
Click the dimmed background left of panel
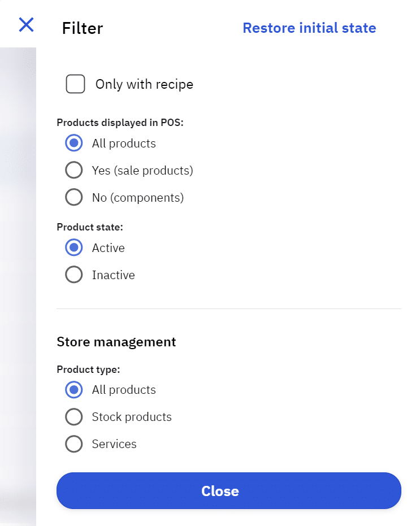tap(17, 282)
